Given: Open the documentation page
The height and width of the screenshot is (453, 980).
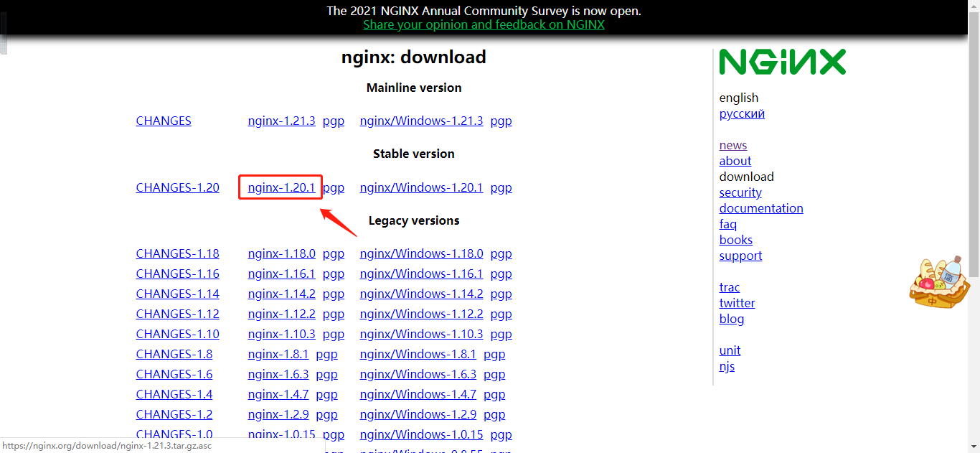Looking at the screenshot, I should (761, 208).
